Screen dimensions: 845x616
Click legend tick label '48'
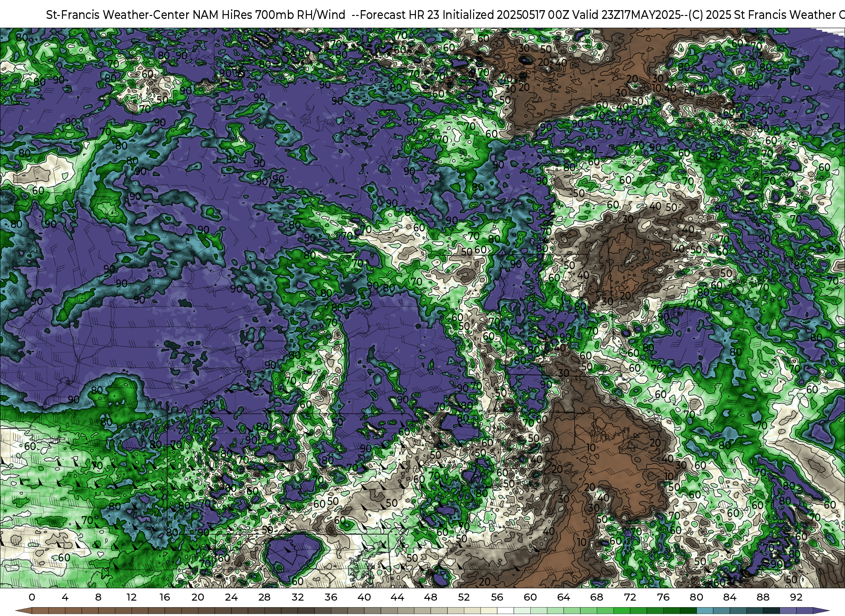(431, 598)
